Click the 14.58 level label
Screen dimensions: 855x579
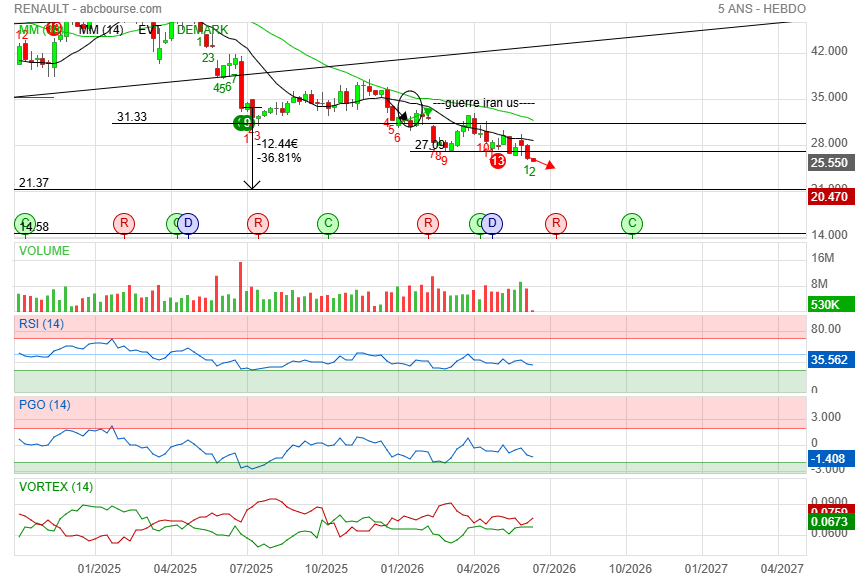[x=34, y=227]
